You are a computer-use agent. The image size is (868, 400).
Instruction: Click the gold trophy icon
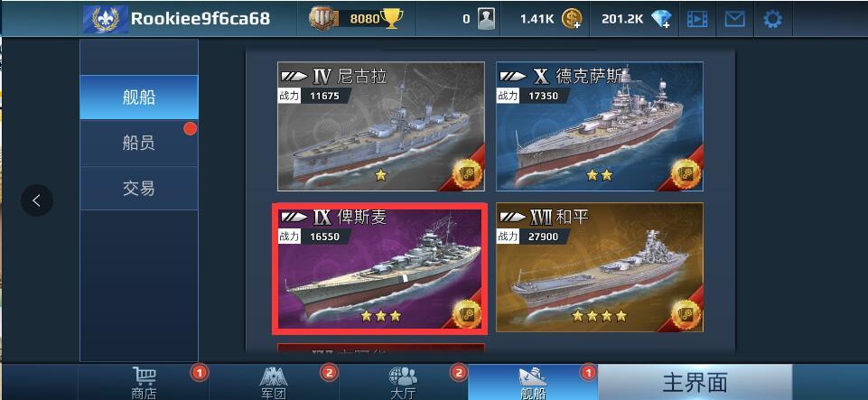(392, 19)
